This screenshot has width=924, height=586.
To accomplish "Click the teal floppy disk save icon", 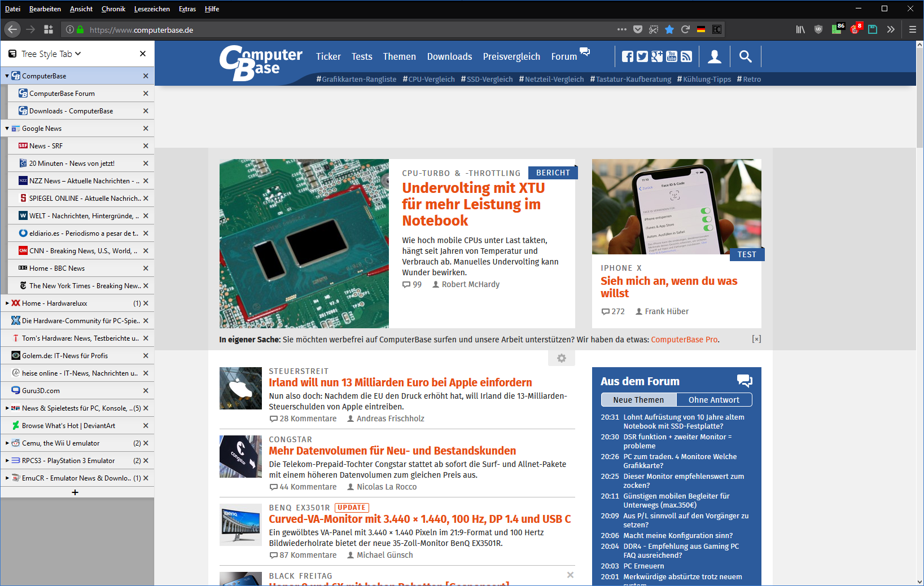I will [873, 29].
